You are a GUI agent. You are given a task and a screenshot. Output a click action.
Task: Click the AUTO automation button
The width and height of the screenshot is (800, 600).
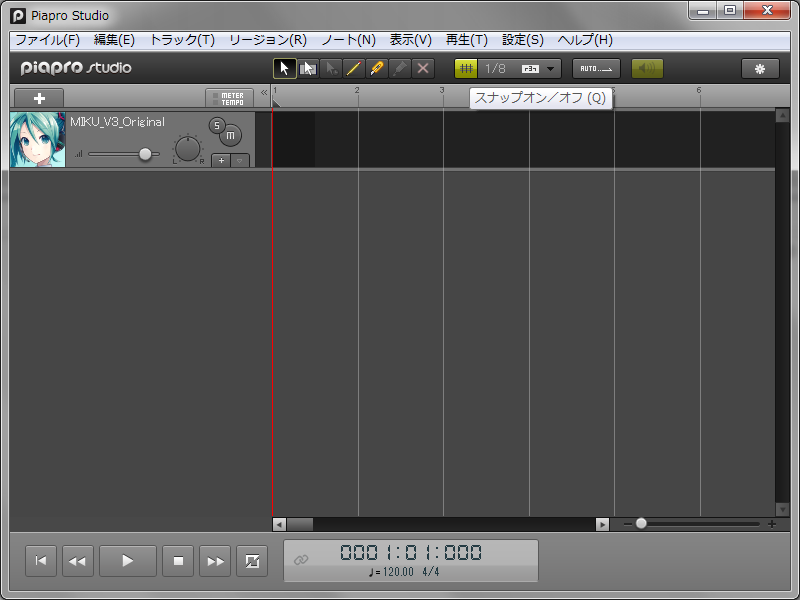coord(596,68)
